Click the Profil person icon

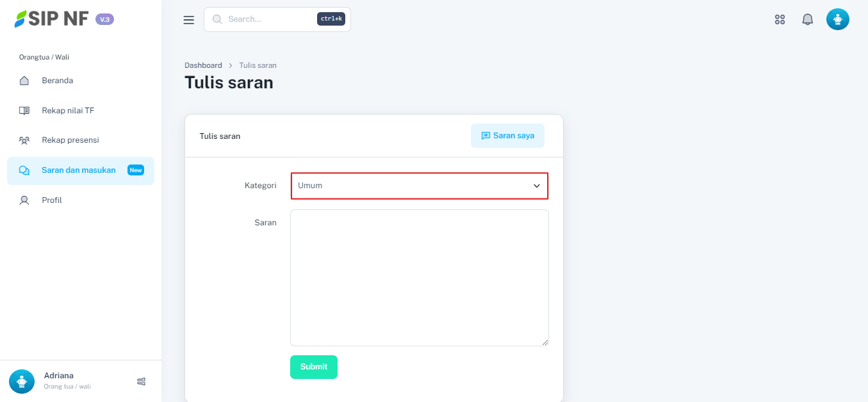tap(24, 200)
